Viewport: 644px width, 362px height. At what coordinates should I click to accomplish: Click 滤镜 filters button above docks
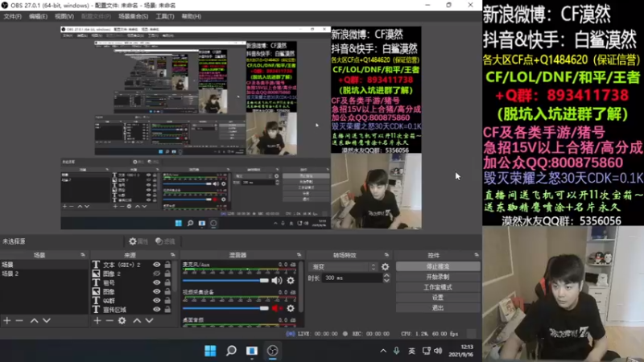point(165,241)
